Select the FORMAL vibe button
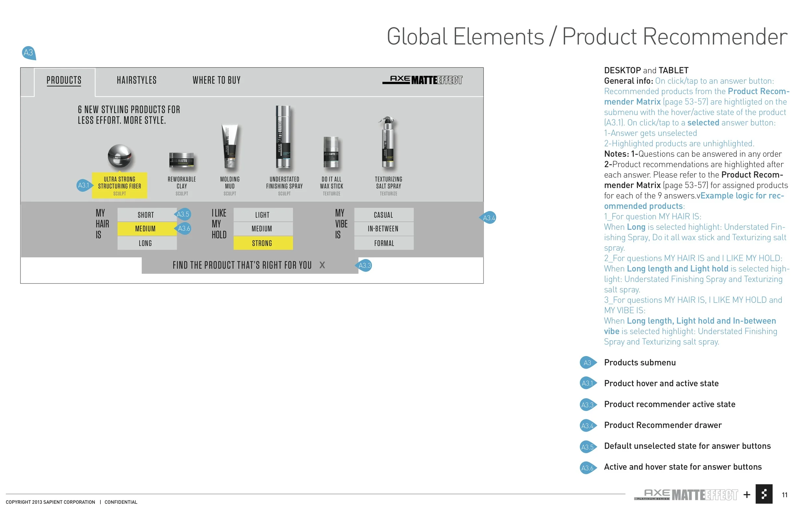This screenshot has width=812, height=507. pos(384,243)
